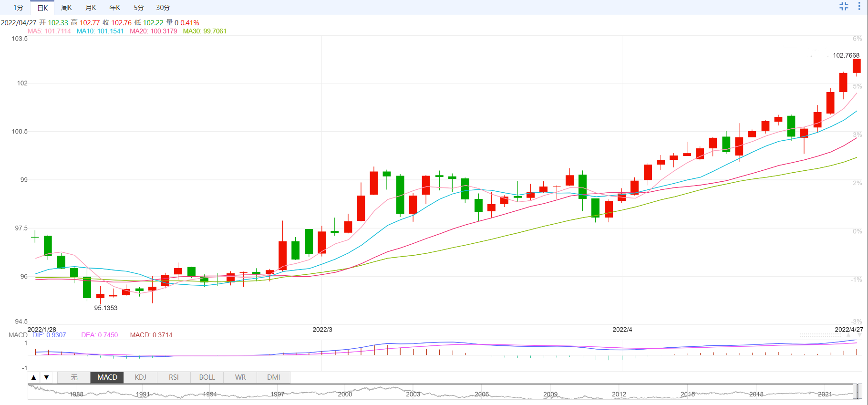Open the three-dot more options menu
Image resolution: width=868 pixels, height=405 pixels.
click(x=859, y=6)
